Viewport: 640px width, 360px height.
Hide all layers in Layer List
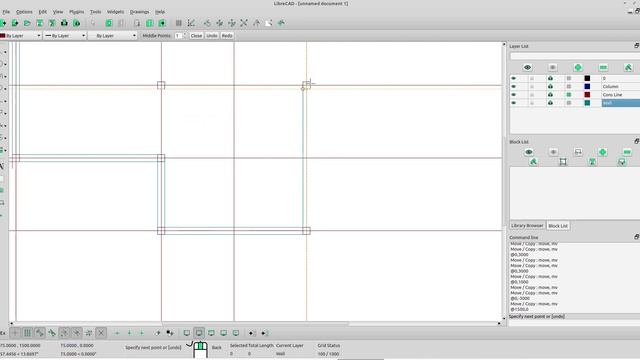553,67
